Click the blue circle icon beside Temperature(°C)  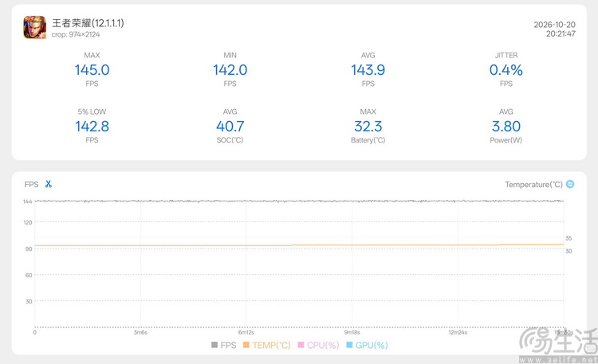(x=570, y=184)
